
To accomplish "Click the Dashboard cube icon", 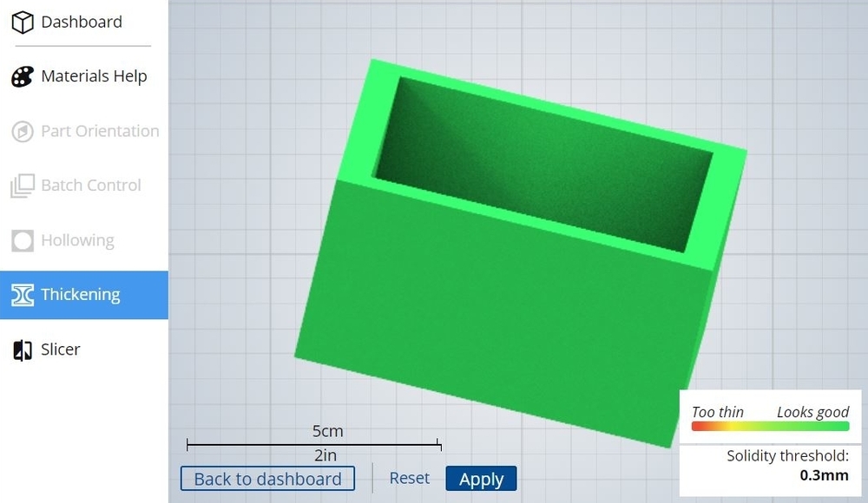I will pyautogui.click(x=23, y=23).
